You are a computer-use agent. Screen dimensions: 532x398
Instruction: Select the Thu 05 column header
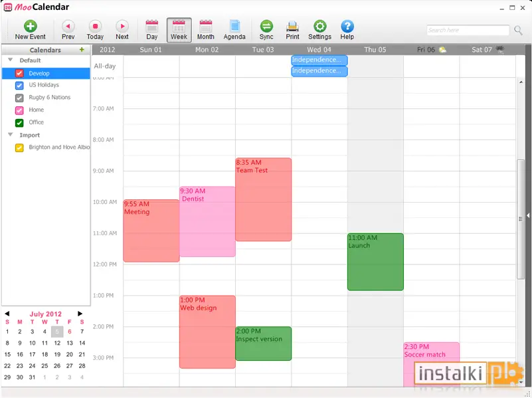pos(375,50)
